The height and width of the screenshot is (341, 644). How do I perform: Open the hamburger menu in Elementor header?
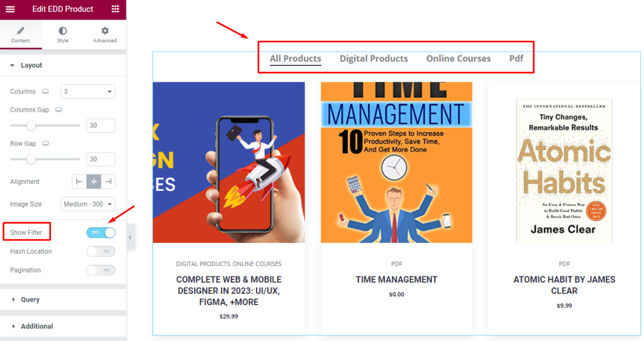click(10, 9)
